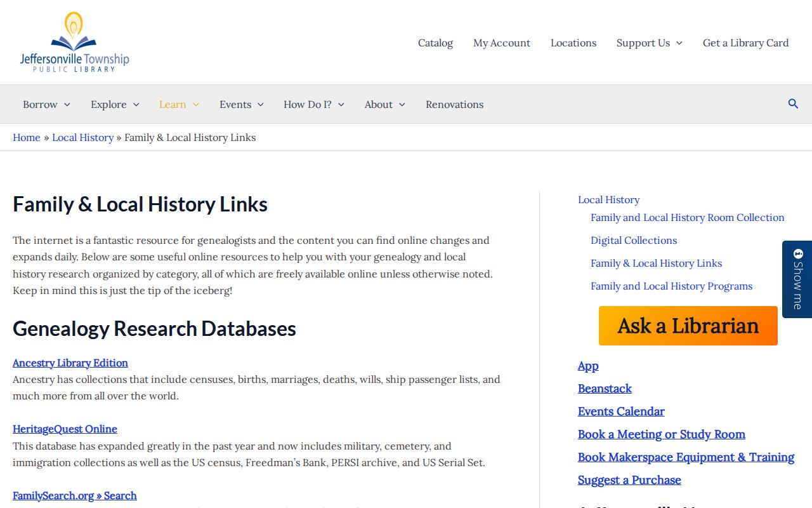Open My Account
Screen dimensions: 812x508
[x=502, y=43]
